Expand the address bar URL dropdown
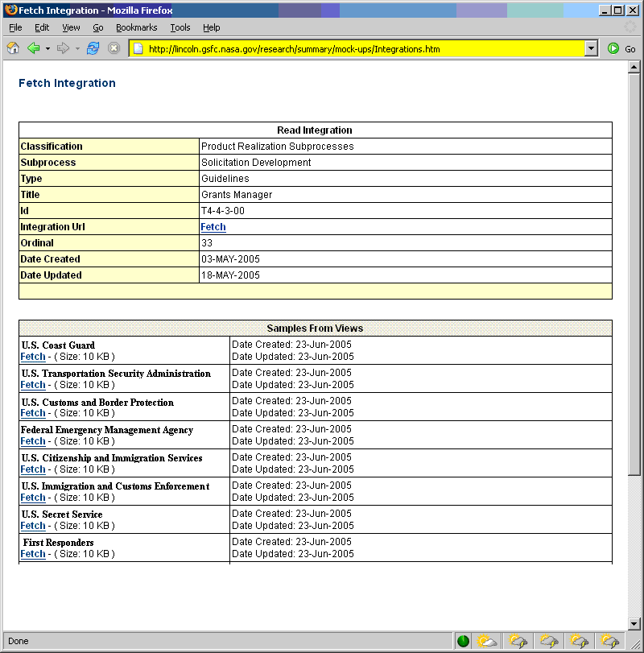The width and height of the screenshot is (644, 653). coord(591,49)
